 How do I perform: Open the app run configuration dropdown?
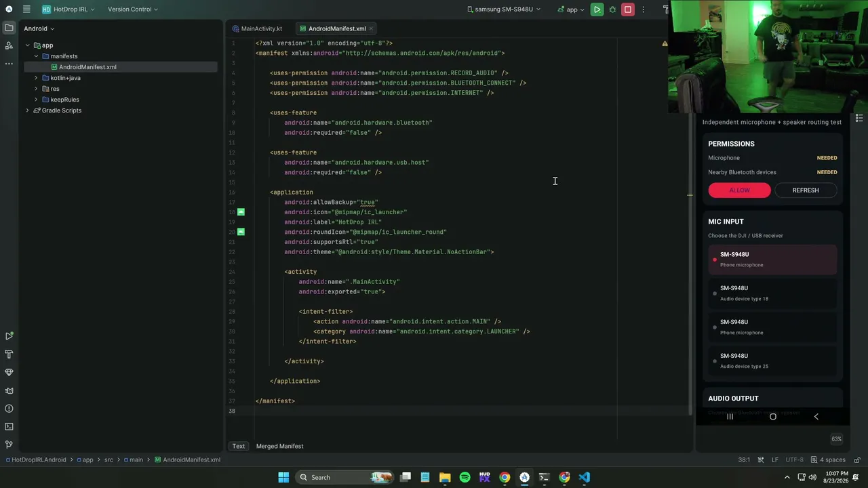click(571, 9)
